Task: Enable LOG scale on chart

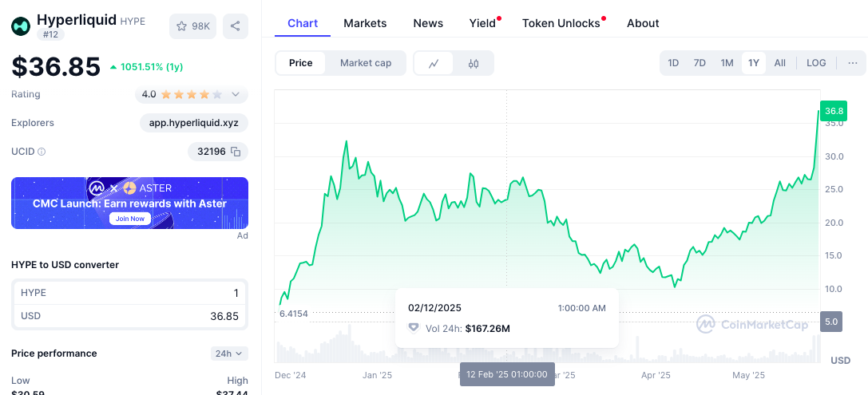Action: [816, 63]
